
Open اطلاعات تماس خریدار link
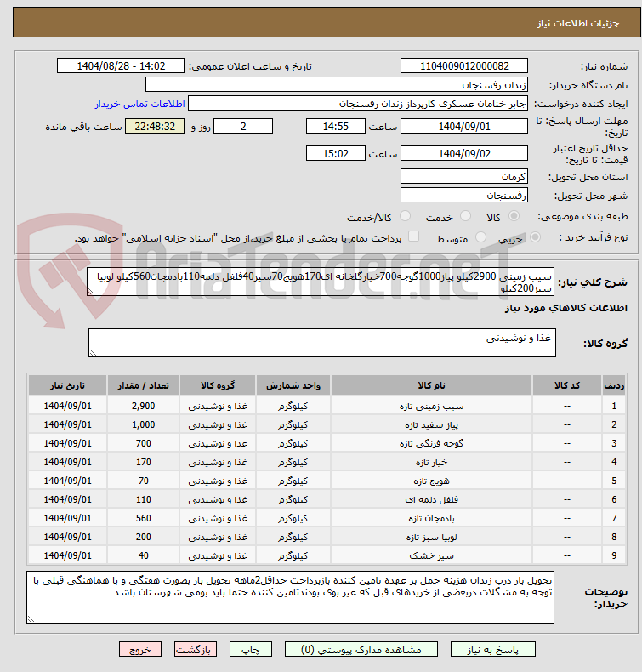coord(139,104)
